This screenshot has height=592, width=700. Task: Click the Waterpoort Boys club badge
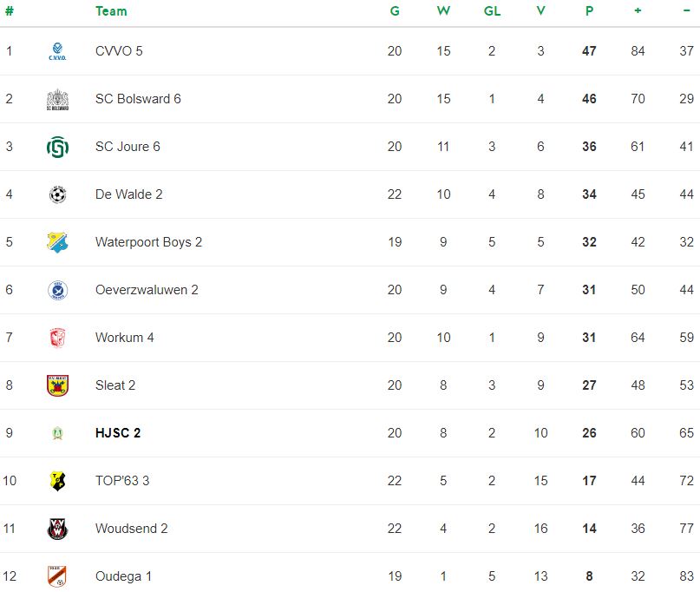point(57,242)
